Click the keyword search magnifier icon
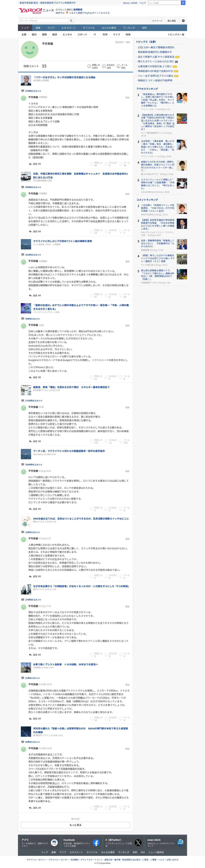The width and height of the screenshot is (205, 868). point(71,21)
